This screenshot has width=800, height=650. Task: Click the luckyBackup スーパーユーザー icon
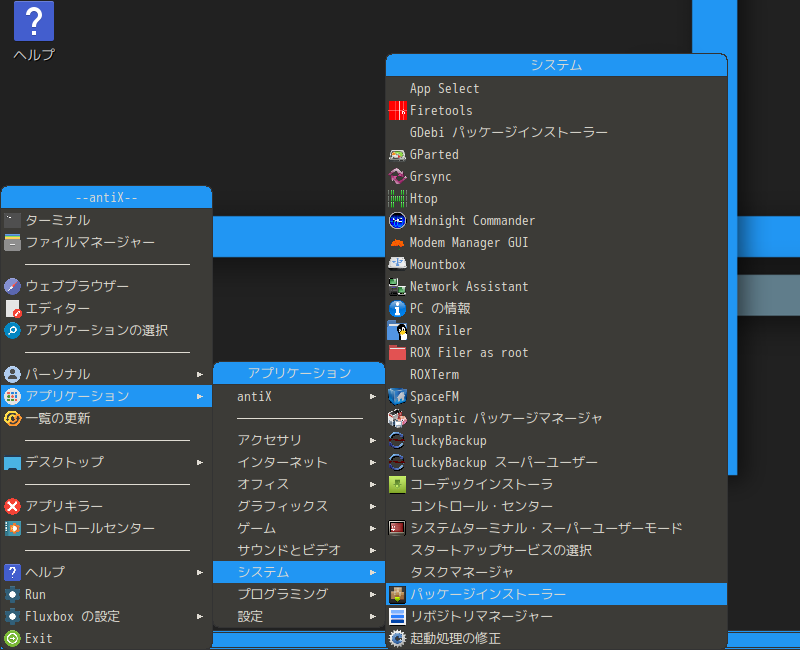coord(397,462)
